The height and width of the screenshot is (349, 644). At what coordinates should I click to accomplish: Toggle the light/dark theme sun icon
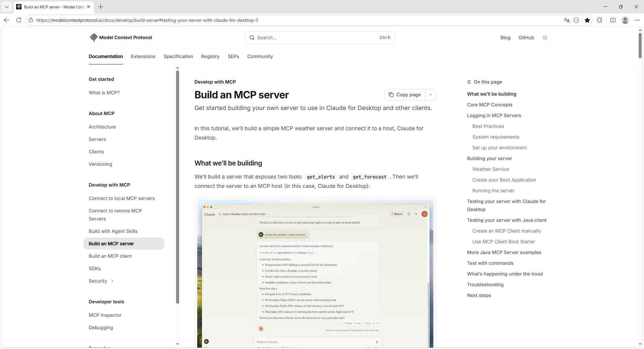tap(545, 38)
